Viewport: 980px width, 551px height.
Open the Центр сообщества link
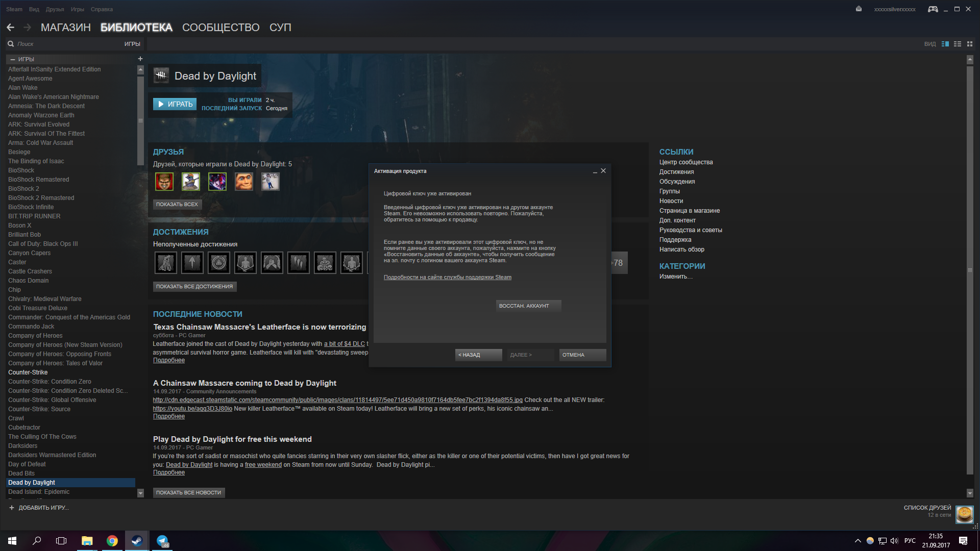(x=686, y=162)
